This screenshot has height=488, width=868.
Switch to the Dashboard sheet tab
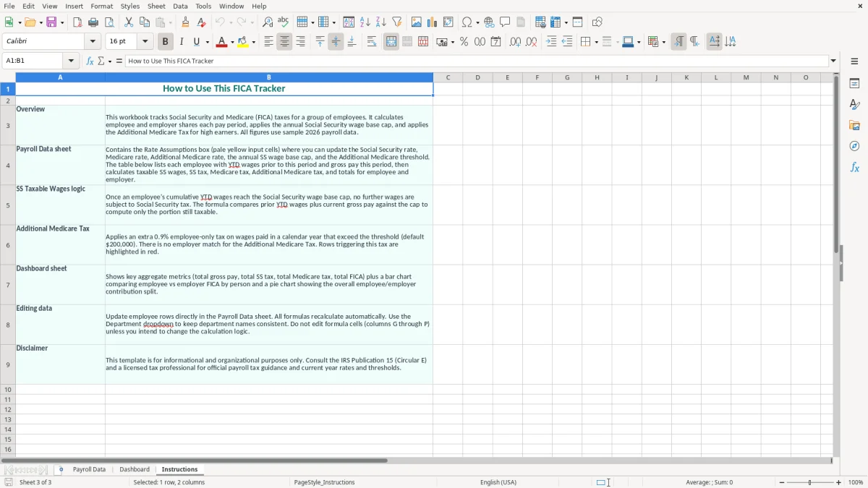click(135, 469)
